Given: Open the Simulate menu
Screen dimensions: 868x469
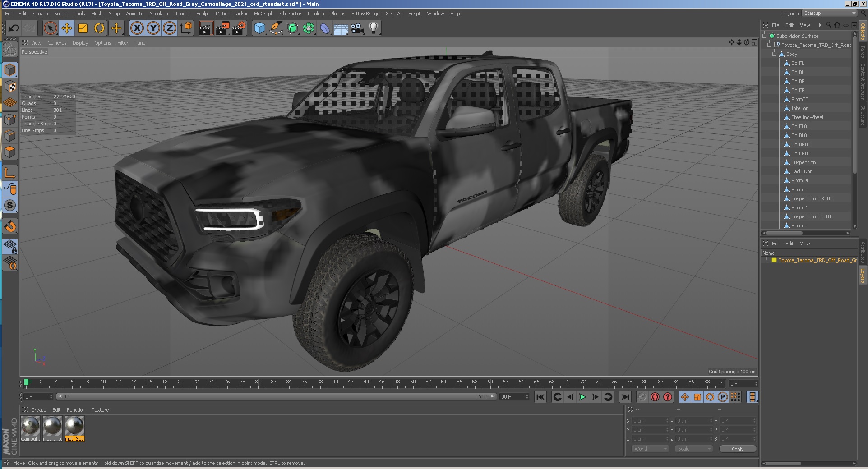Looking at the screenshot, I should [x=159, y=14].
